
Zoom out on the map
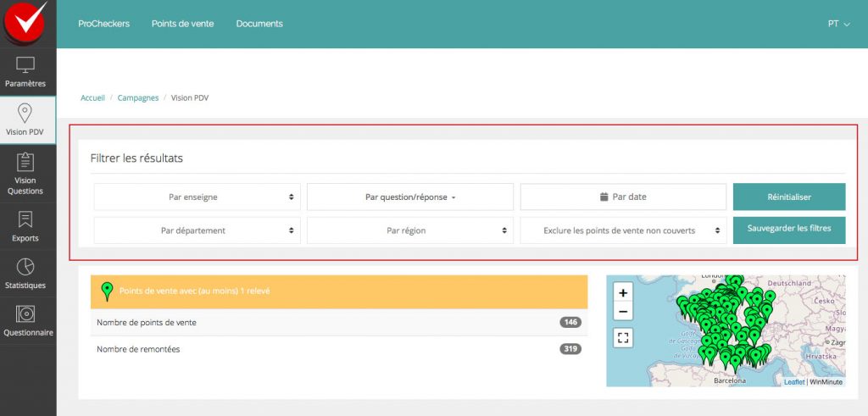[623, 312]
